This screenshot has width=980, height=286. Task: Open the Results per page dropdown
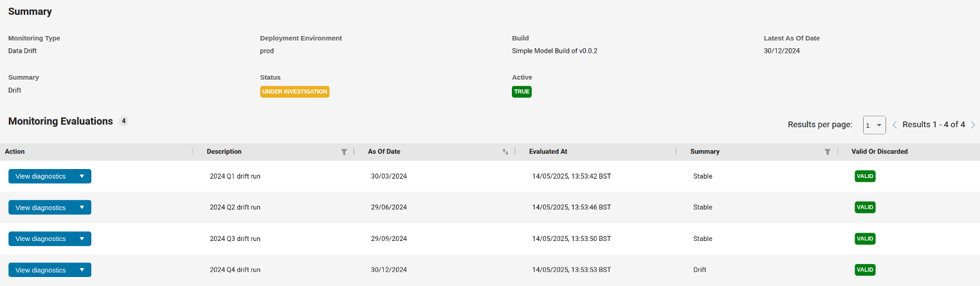pos(874,125)
